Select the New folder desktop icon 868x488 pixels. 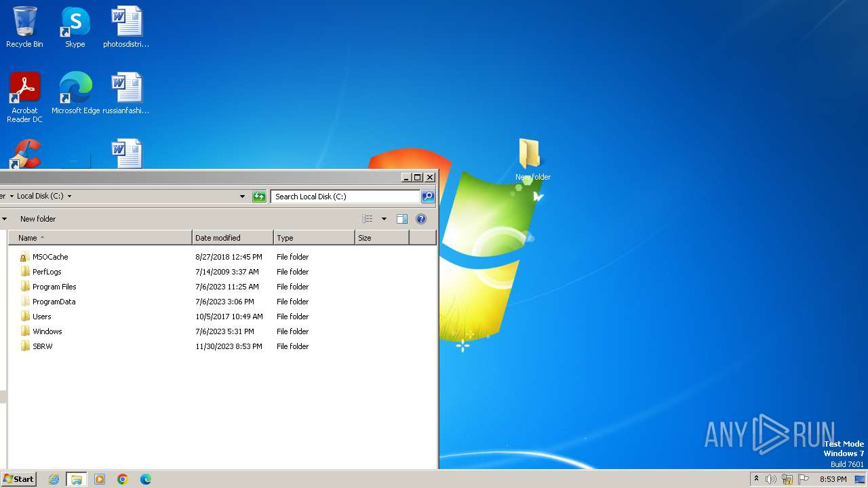(532, 160)
